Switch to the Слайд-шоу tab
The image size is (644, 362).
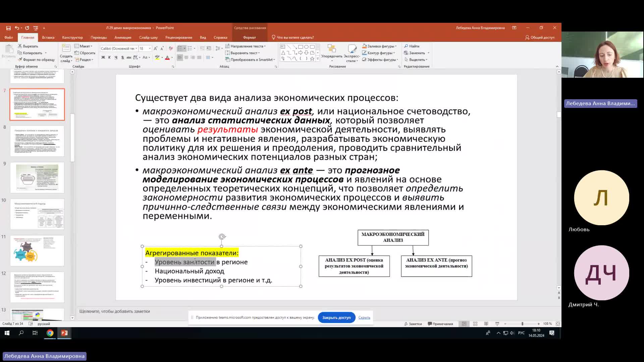(148, 38)
